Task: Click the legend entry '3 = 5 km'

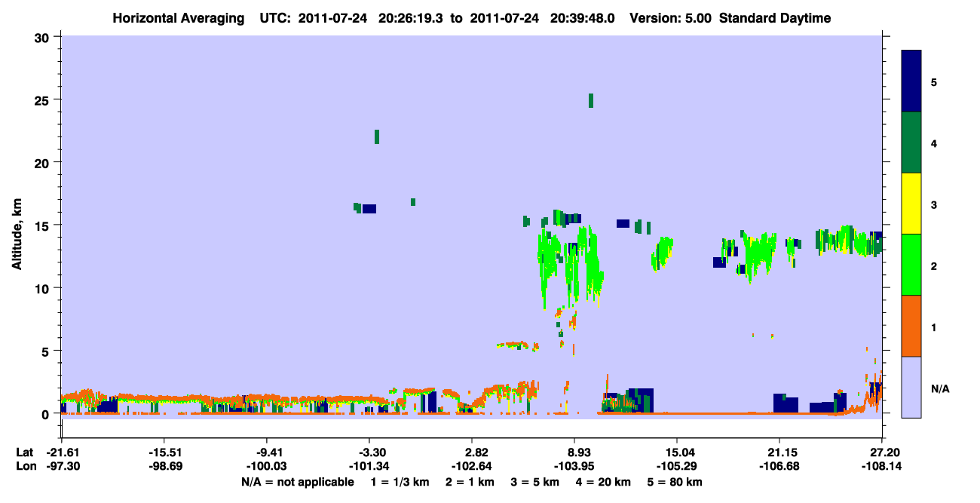Action: tap(535, 482)
